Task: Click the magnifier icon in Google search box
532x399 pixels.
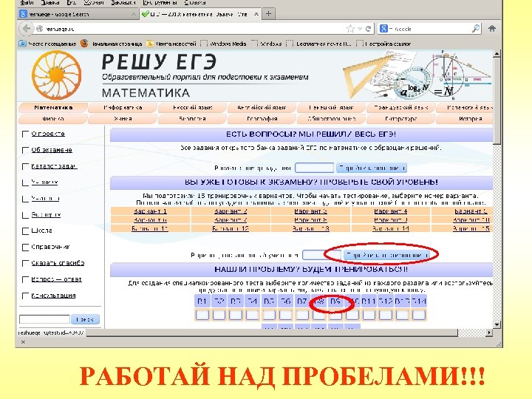Action: click(x=476, y=29)
